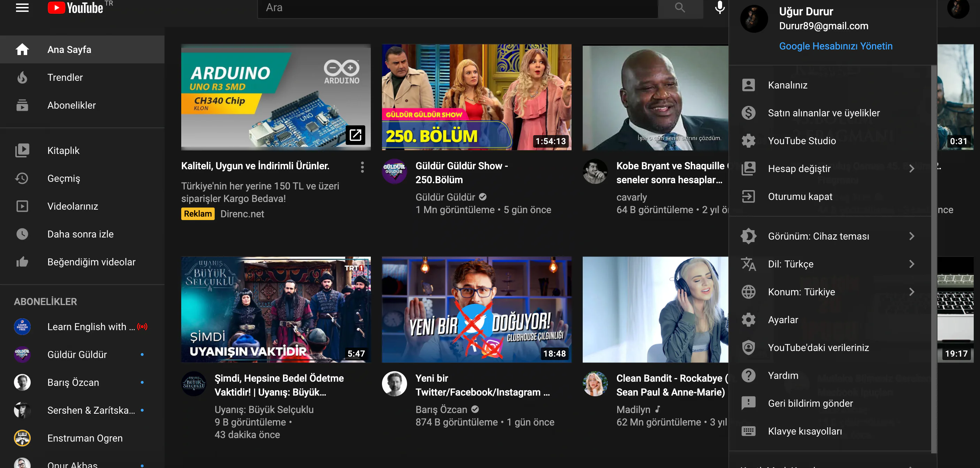Click the Ana Sayfa home button
980x468 pixels.
[69, 49]
